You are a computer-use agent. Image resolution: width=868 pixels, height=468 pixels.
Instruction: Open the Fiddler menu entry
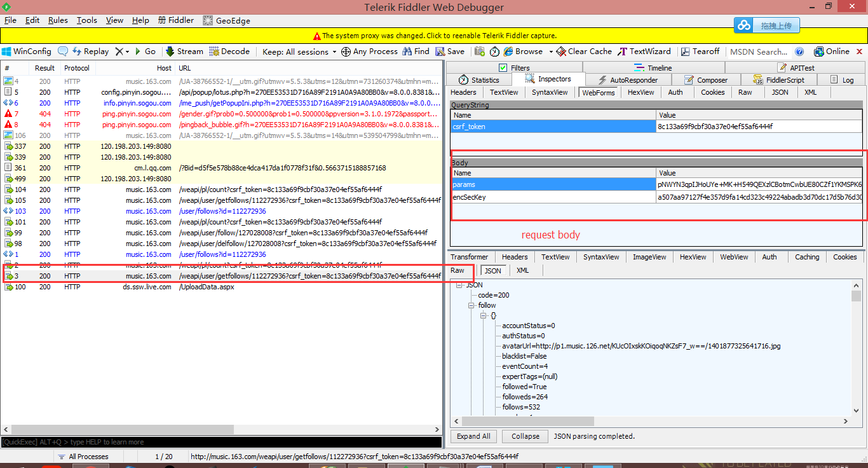176,20
